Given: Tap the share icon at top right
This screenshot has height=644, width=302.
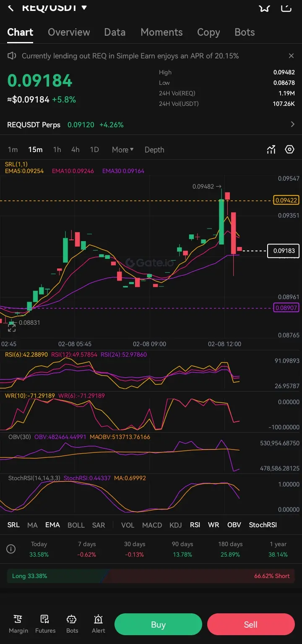Looking at the screenshot, I should (286, 7).
